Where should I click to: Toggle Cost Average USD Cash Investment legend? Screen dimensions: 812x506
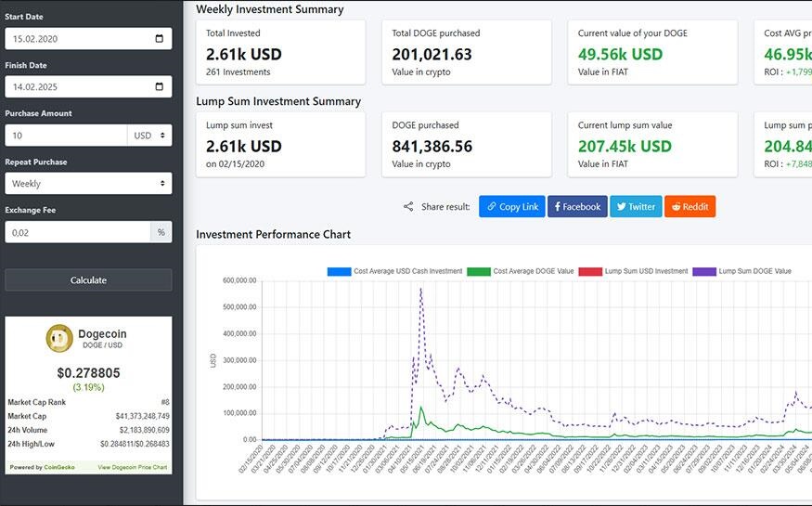point(394,271)
